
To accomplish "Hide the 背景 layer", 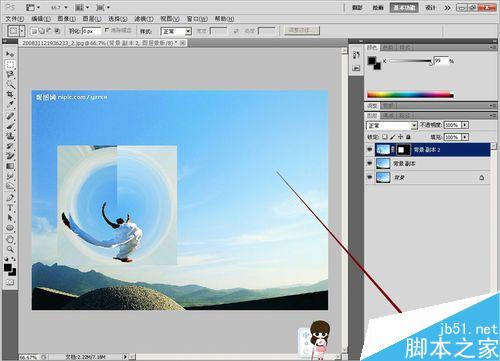I will pyautogui.click(x=369, y=177).
